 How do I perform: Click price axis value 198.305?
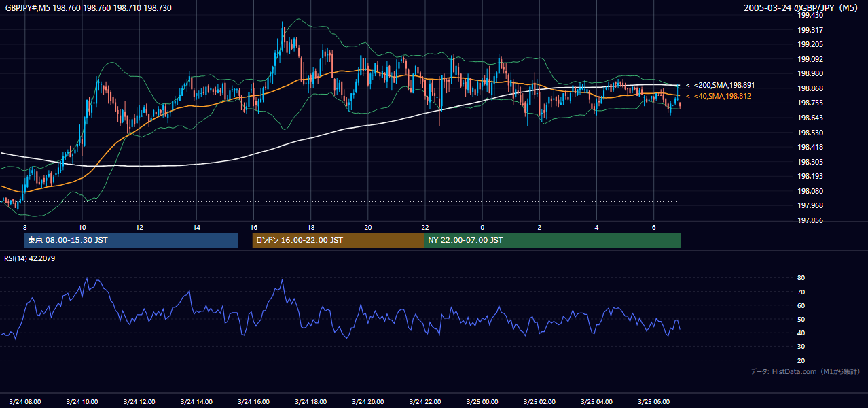(810, 162)
